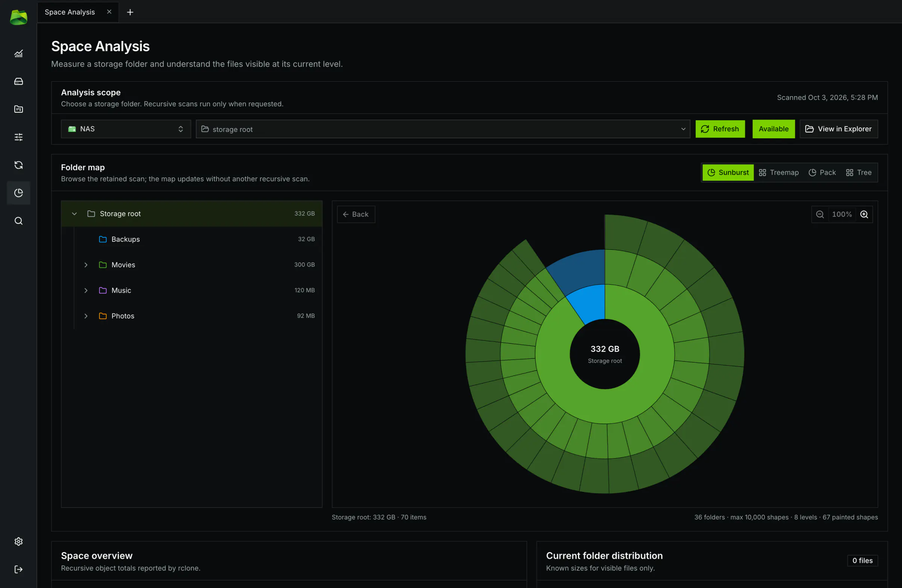Zoom in on the sunburst chart
This screenshot has height=588, width=902.
[x=864, y=215]
